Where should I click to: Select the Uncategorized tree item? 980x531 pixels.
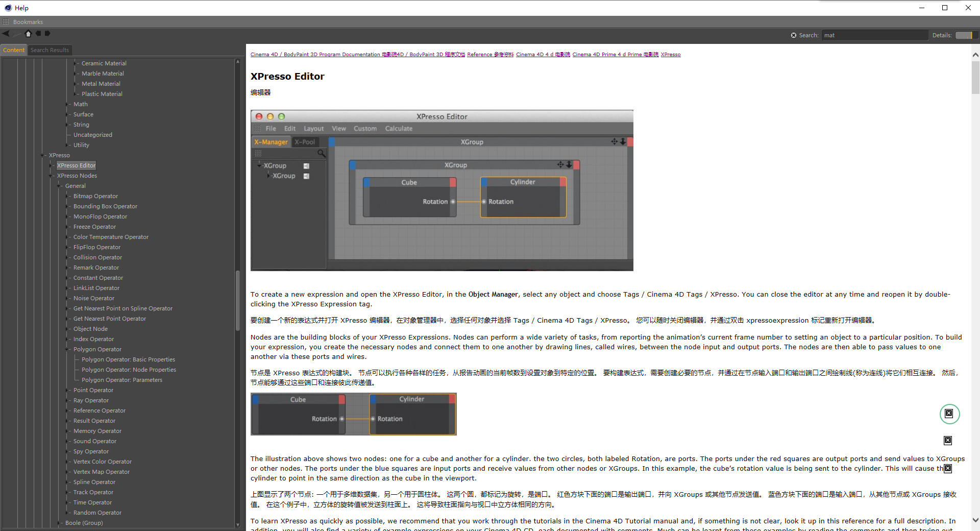93,135
